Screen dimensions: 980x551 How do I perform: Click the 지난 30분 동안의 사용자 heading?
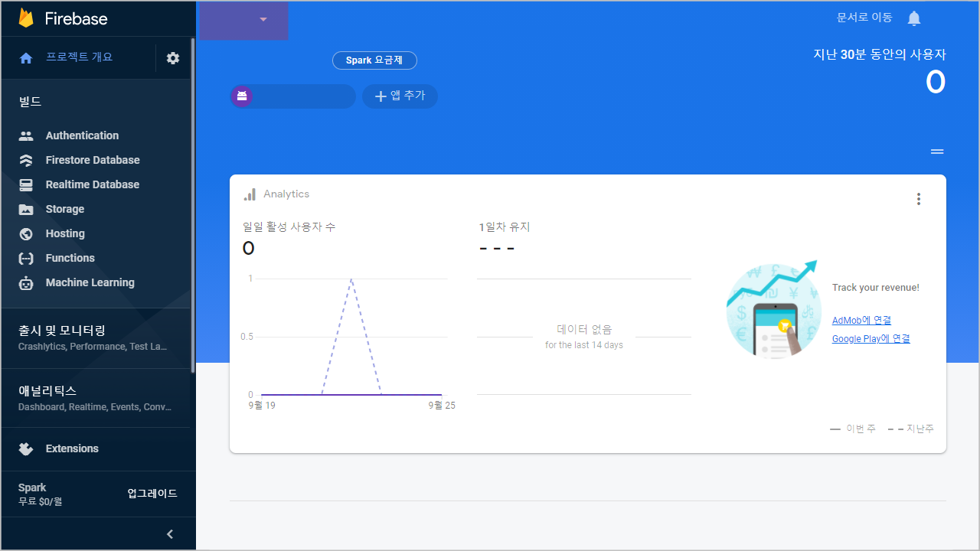[x=880, y=55]
